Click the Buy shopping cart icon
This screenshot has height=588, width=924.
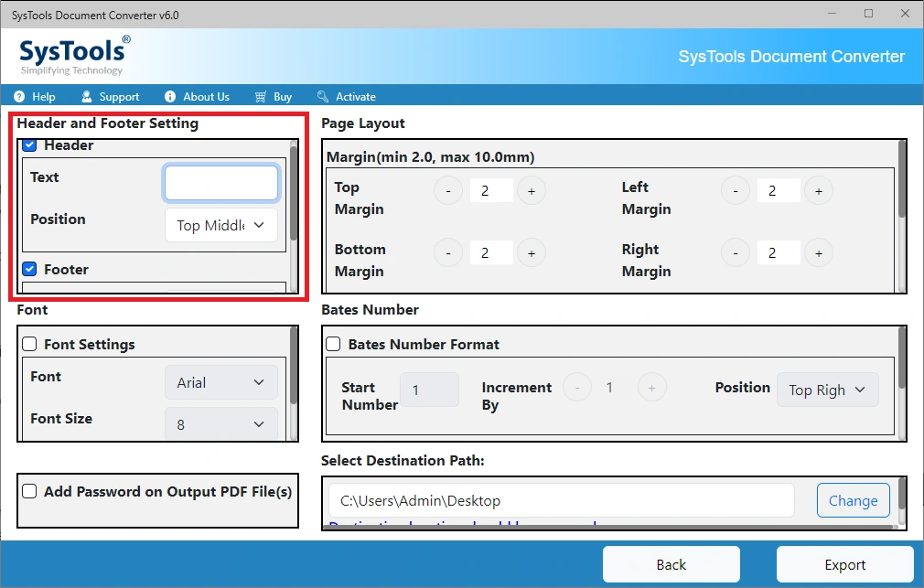(261, 97)
